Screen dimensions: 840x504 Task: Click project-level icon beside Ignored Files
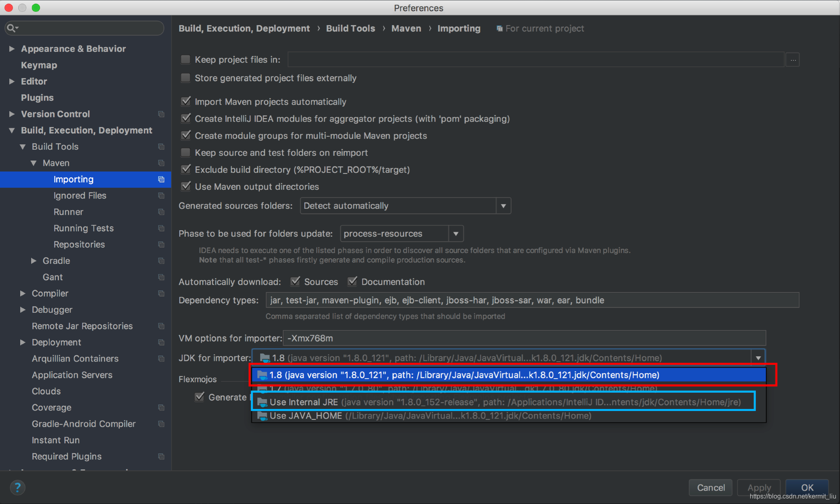(161, 195)
